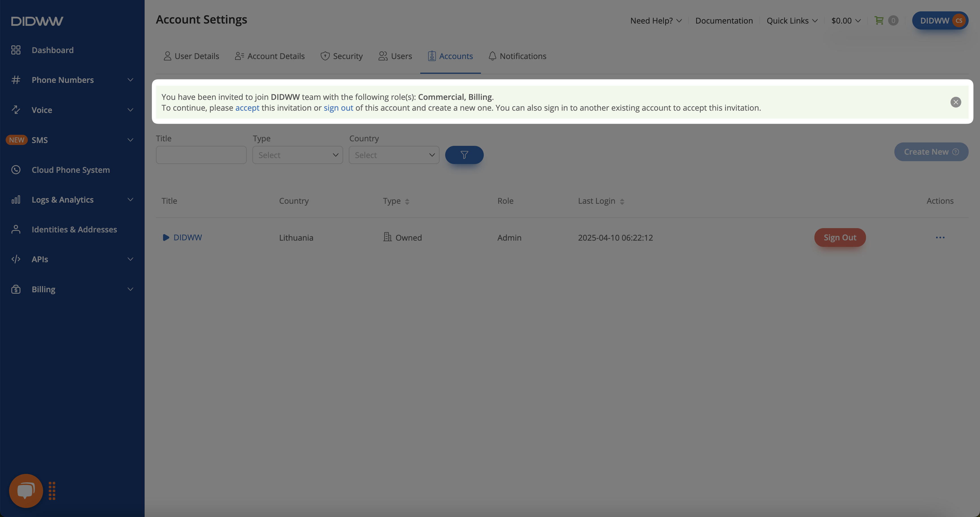
Task: Switch to the User Details tab
Action: (x=191, y=56)
